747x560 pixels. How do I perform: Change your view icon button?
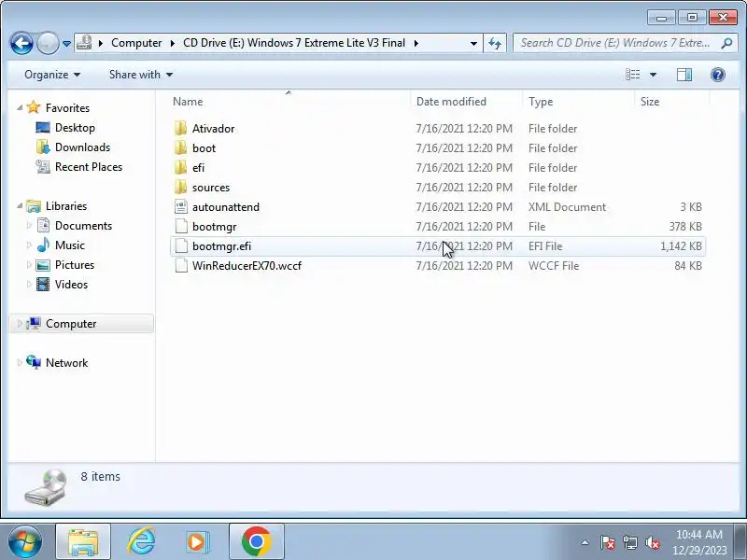633,75
